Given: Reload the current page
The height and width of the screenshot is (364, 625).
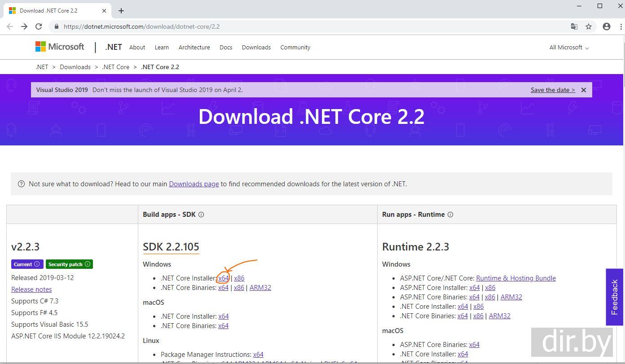Looking at the screenshot, I should pos(39,26).
